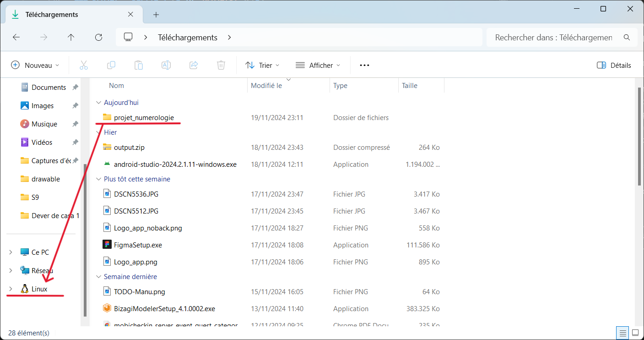The image size is (644, 340).
Task: Go up one folder level arrow
Action: [71, 38]
